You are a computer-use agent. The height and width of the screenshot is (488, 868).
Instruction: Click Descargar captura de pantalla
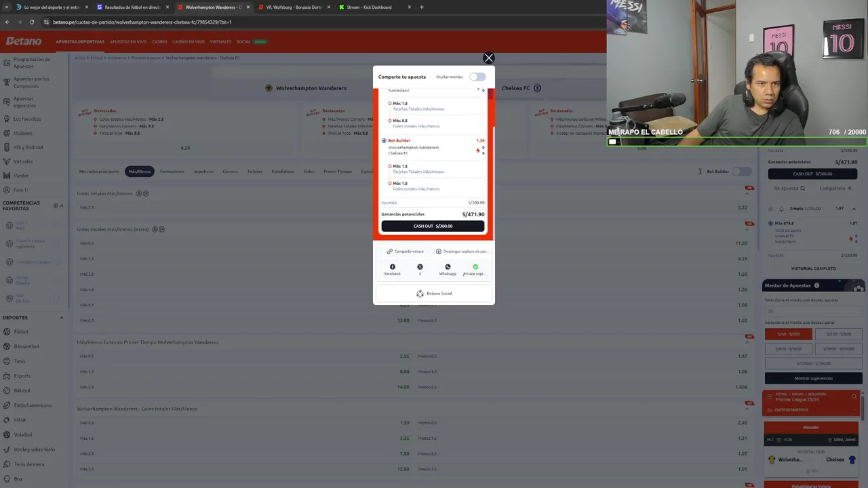pyautogui.click(x=462, y=251)
